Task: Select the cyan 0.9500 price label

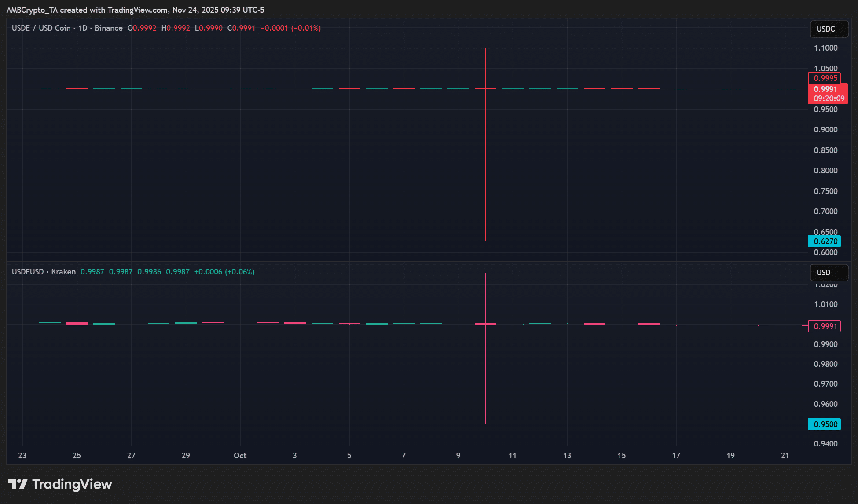Action: (825, 424)
